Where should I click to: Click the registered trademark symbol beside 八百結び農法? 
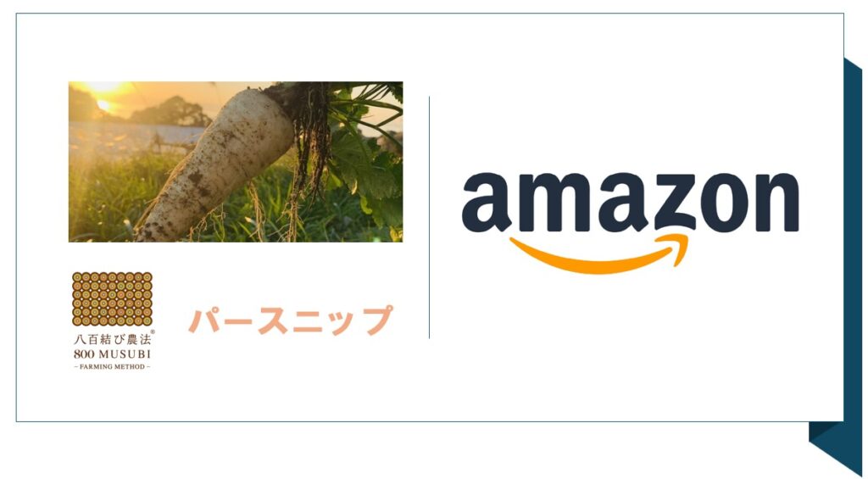(x=153, y=332)
